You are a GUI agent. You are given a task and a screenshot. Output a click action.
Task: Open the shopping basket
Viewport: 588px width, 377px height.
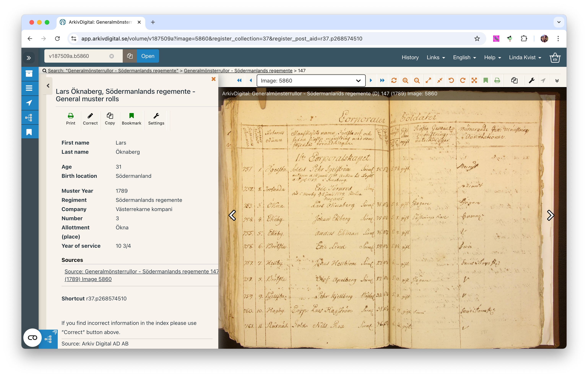tap(555, 58)
